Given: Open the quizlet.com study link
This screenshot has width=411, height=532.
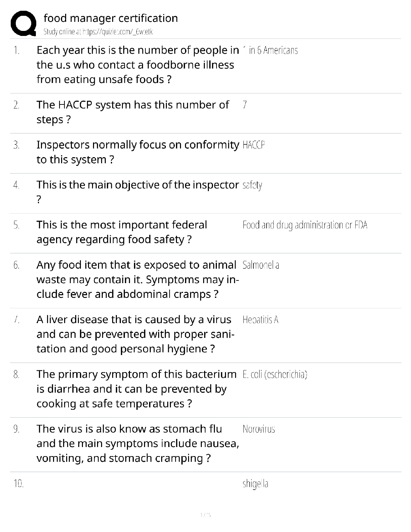Looking at the screenshot, I should (x=98, y=32).
